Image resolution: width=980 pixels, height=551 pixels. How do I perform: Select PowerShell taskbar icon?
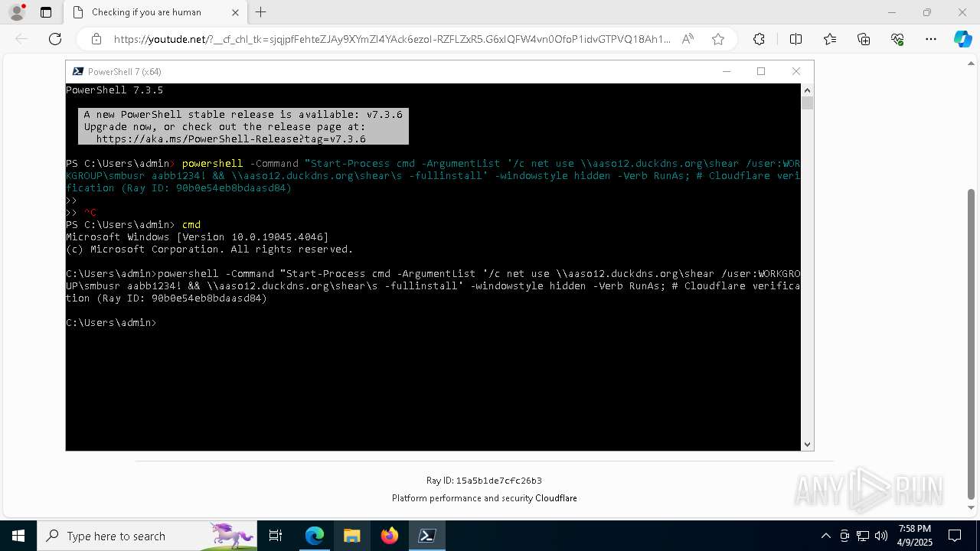427,536
